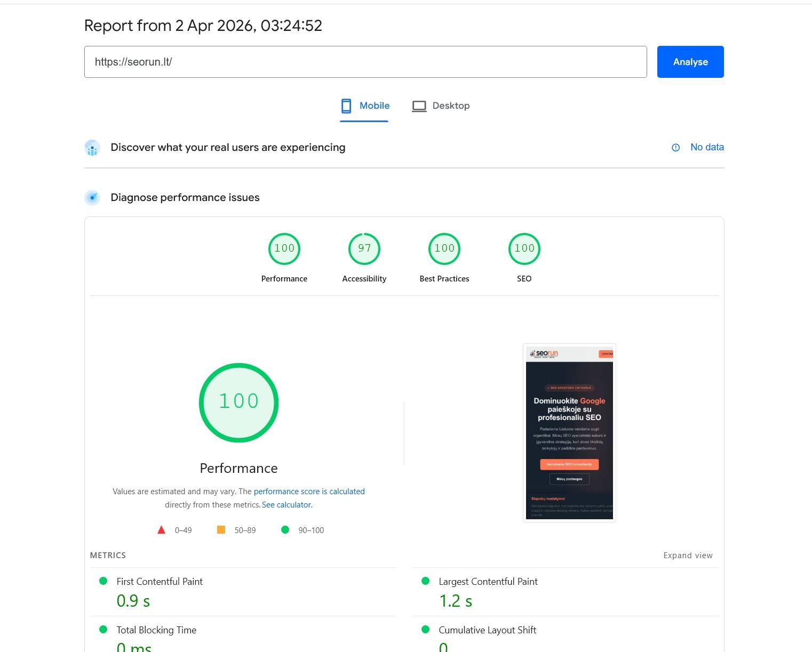This screenshot has height=652, width=812.
Task: Click the SEO score gauge showing 100
Action: pos(524,248)
